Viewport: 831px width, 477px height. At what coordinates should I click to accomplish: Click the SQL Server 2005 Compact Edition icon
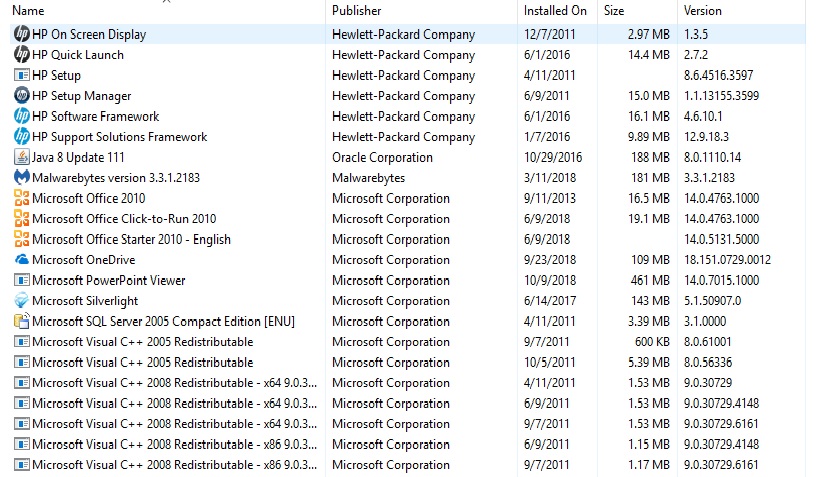[22, 321]
